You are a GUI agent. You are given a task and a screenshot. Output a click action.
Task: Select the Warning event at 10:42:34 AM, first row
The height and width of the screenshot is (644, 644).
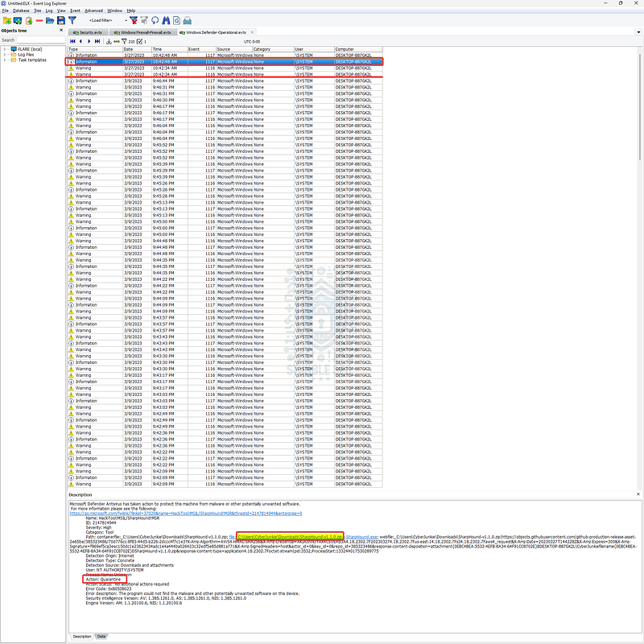[x=225, y=68]
